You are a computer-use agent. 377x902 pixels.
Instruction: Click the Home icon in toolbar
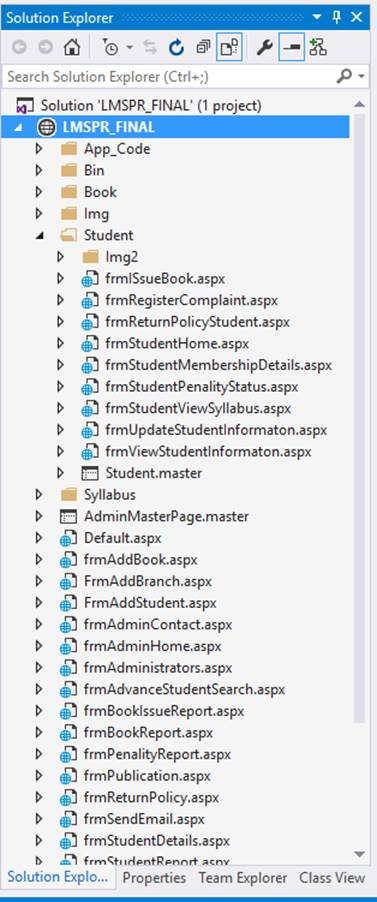[72, 48]
